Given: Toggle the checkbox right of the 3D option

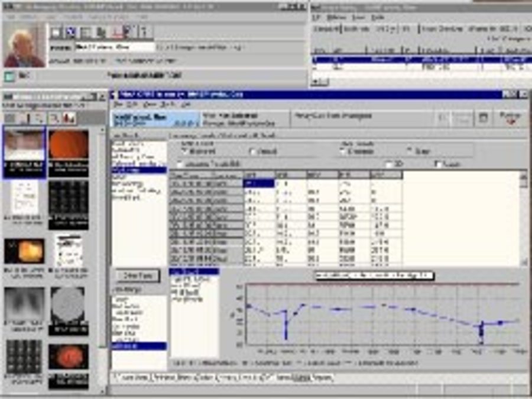Looking at the screenshot, I should 439,164.
